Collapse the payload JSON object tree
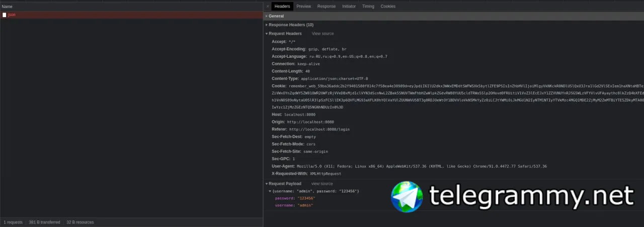Image resolution: width=644 pixels, height=227 pixels. (270, 191)
